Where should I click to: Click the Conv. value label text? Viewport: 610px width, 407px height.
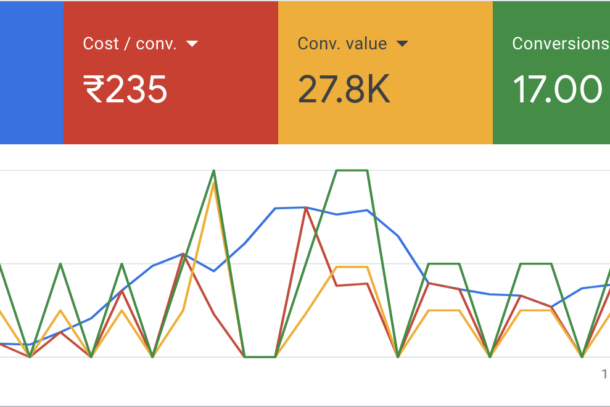pyautogui.click(x=344, y=44)
